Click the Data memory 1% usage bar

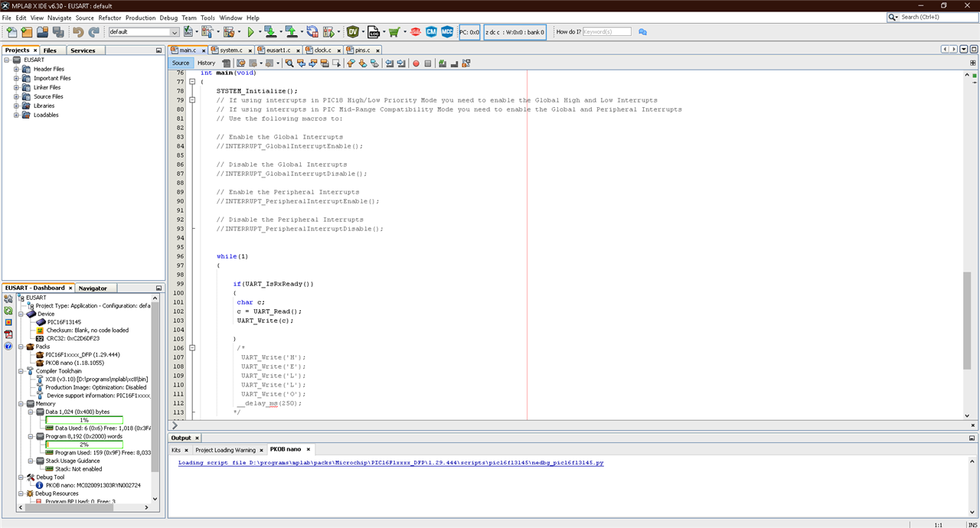[84, 419]
